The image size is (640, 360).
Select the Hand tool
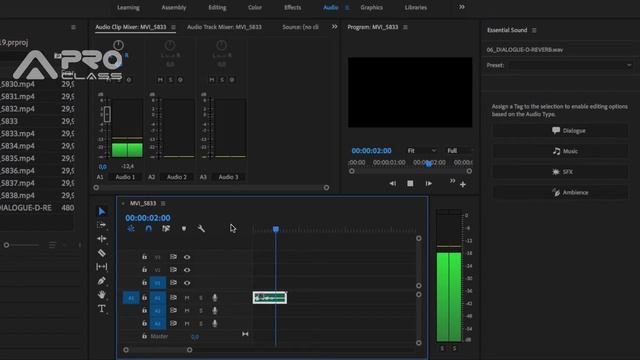(x=102, y=294)
